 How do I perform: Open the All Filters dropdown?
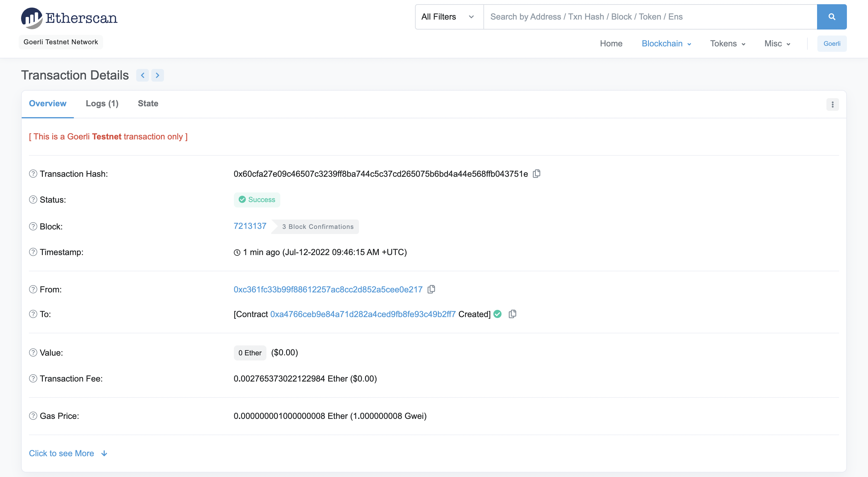448,17
